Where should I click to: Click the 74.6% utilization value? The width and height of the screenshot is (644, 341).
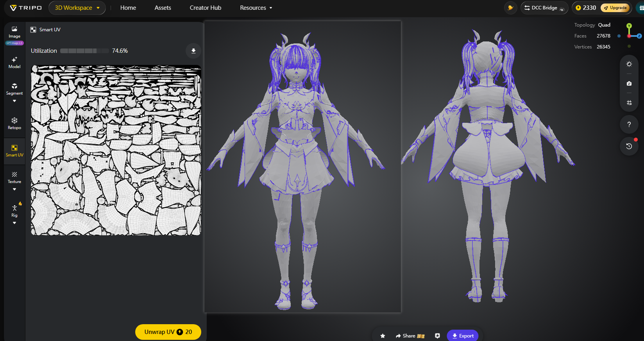[x=120, y=51]
